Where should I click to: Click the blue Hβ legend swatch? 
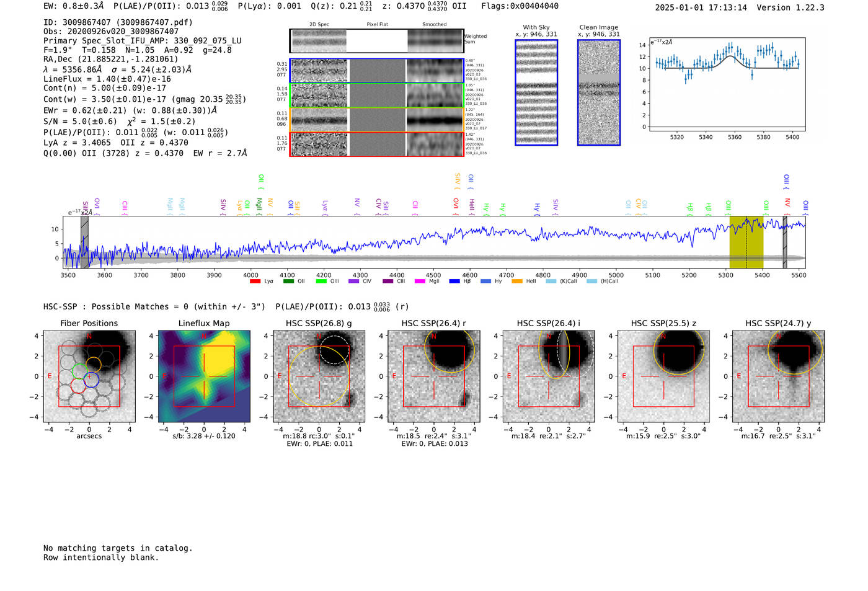(x=454, y=282)
